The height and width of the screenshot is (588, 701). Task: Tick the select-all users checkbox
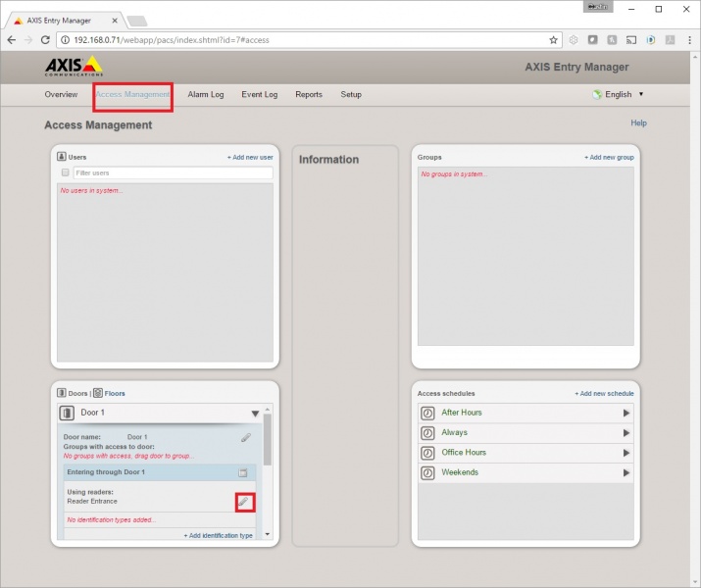tap(66, 172)
